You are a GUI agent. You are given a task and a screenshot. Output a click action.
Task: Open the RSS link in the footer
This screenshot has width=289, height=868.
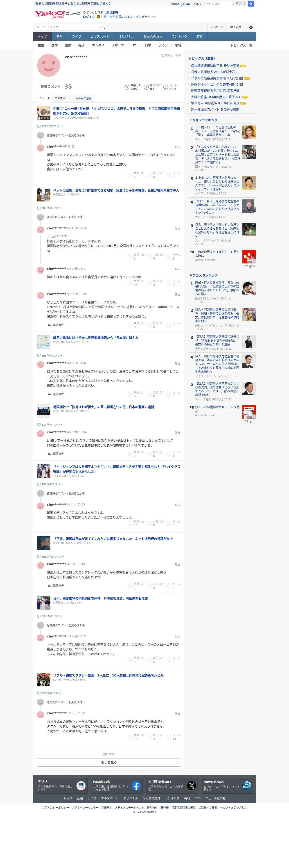coord(197,798)
